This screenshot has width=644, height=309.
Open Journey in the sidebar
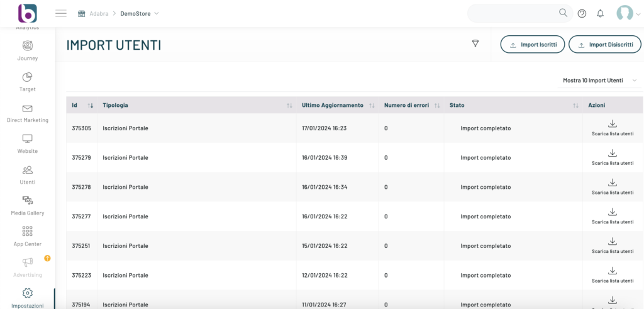[x=28, y=50]
